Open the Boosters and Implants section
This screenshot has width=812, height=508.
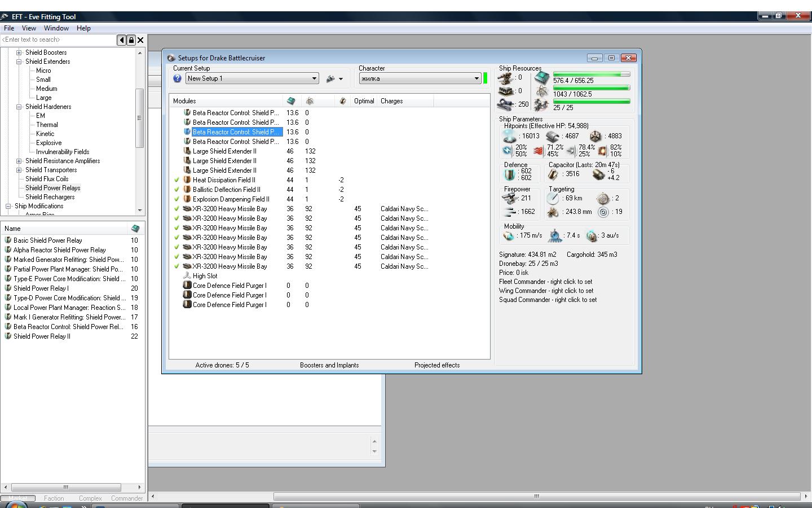pos(329,365)
